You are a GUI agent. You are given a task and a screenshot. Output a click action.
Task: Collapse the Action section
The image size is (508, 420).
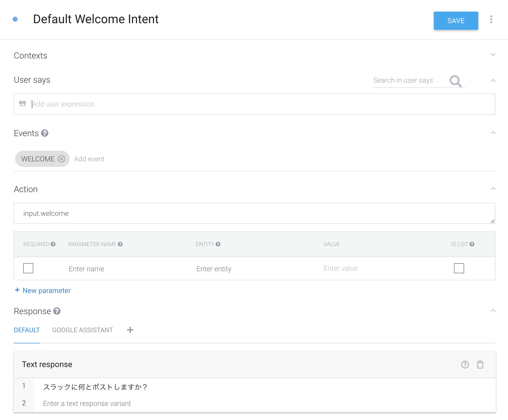coord(493,189)
